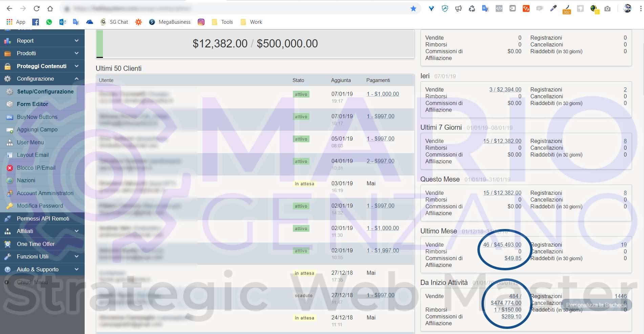Click the BuyNow Buttons sidebar icon
644x334 pixels.
pyautogui.click(x=10, y=117)
